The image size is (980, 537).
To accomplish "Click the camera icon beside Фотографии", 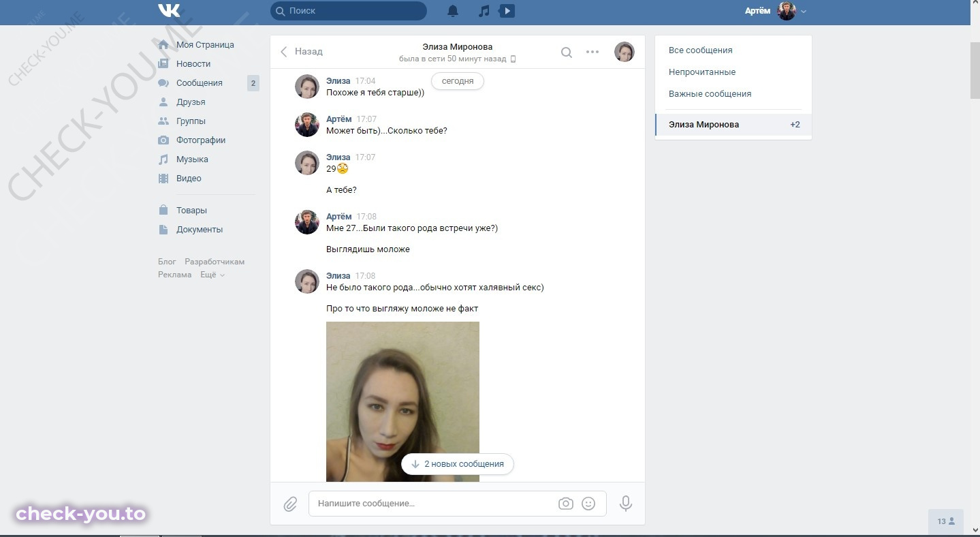I will [163, 140].
